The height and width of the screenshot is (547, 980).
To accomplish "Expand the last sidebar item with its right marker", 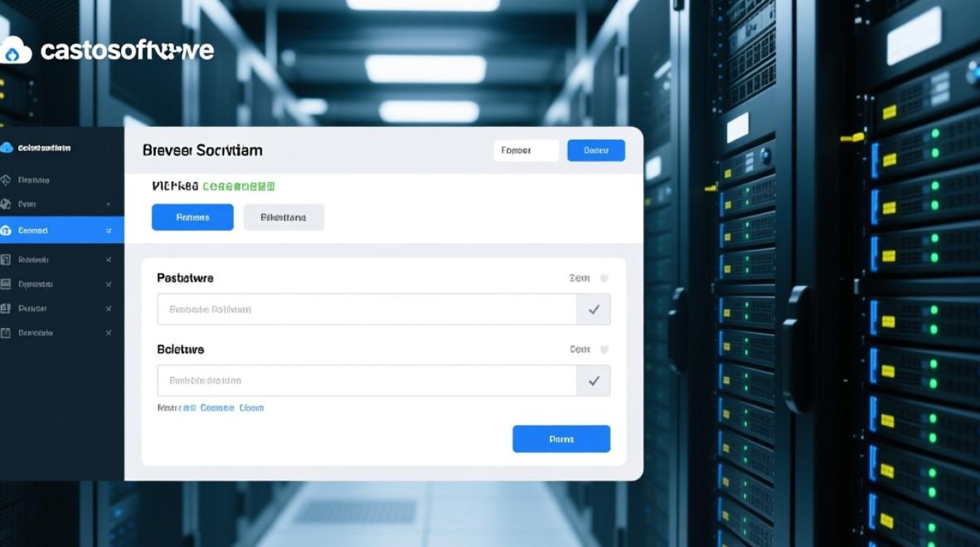I will (108, 333).
